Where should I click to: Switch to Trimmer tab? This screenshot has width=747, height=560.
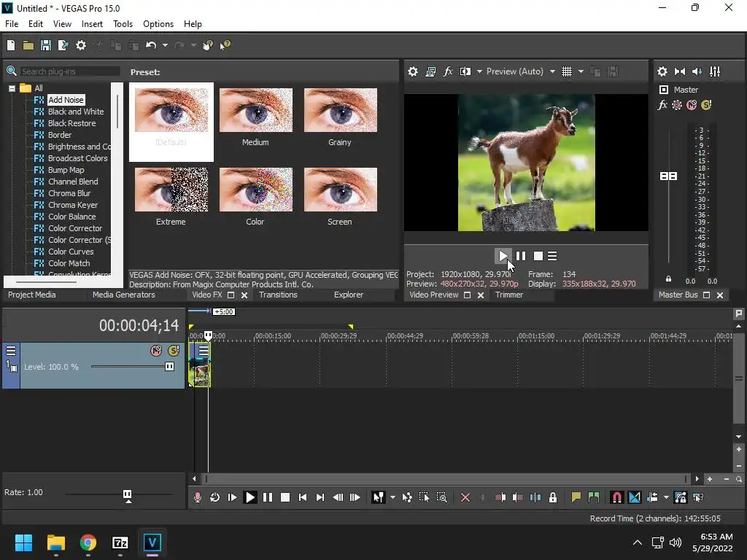(509, 295)
